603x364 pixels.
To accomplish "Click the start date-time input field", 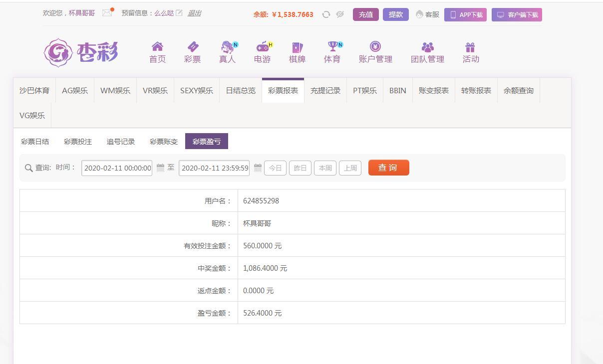I will (117, 168).
